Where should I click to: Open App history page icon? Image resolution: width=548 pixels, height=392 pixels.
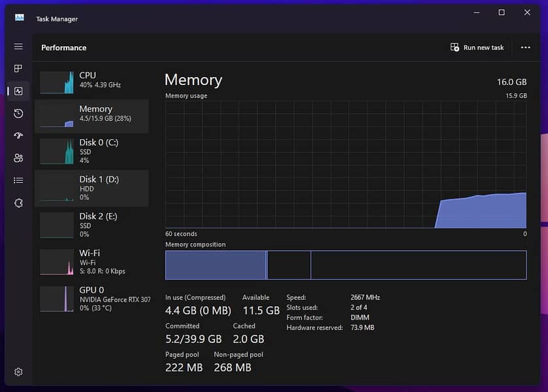pyautogui.click(x=18, y=113)
